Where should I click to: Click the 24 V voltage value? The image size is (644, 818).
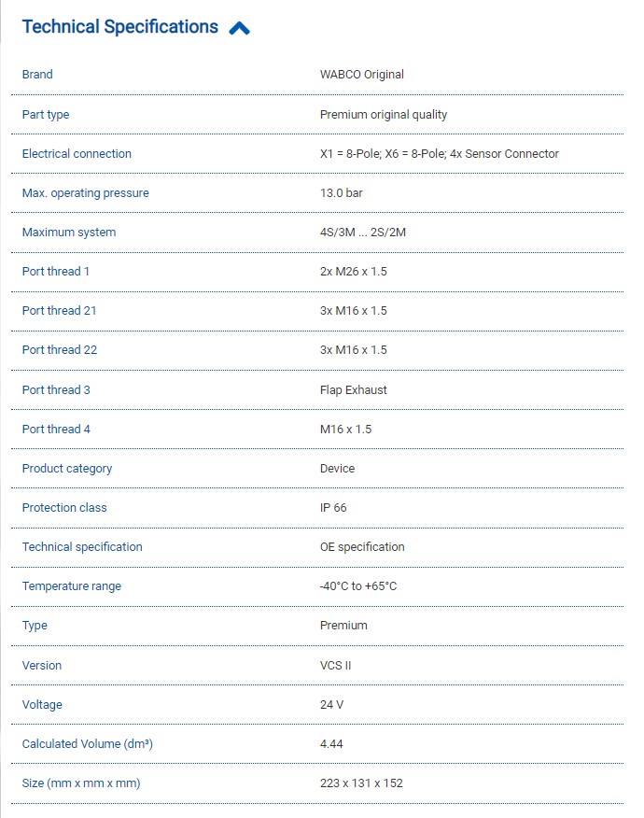331,705
